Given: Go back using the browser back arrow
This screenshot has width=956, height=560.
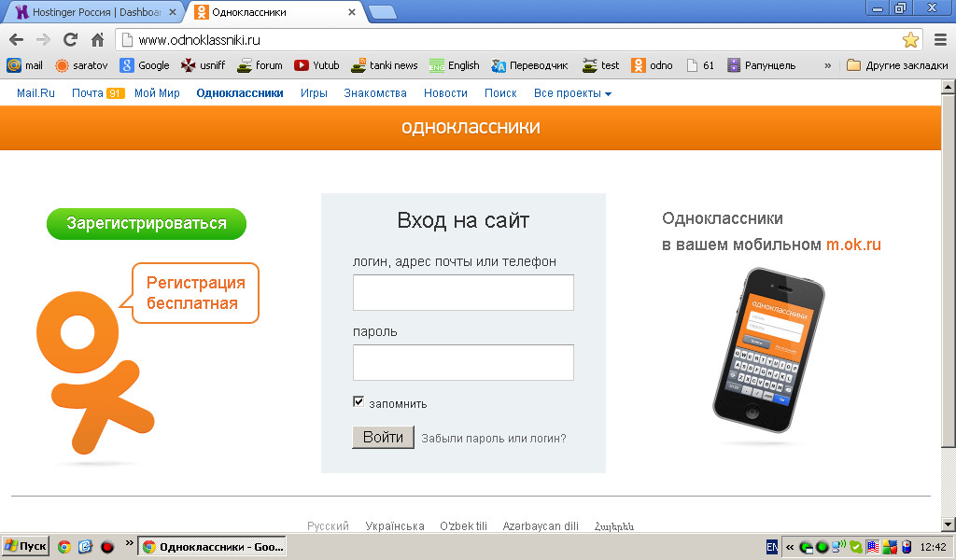Looking at the screenshot, I should (17, 40).
